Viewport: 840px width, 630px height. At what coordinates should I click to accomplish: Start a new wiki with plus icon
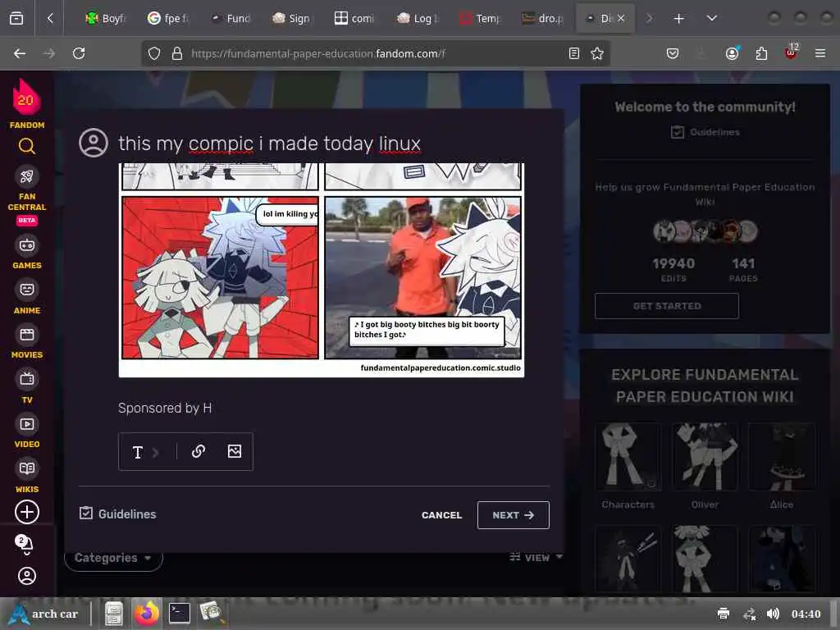coord(27,512)
